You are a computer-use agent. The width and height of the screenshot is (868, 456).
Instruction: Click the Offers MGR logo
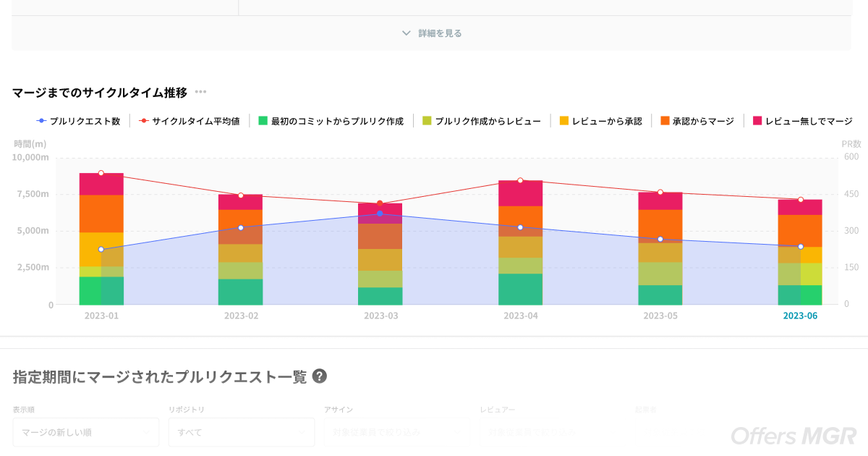pyautogui.click(x=793, y=435)
